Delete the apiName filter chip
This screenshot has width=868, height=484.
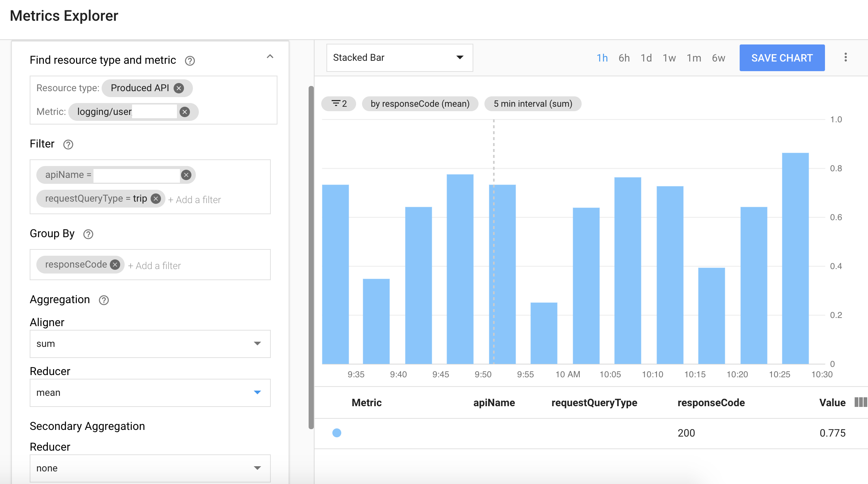[x=186, y=175]
